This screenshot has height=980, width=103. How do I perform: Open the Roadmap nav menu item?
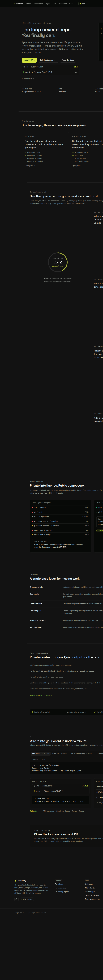(63, 3)
